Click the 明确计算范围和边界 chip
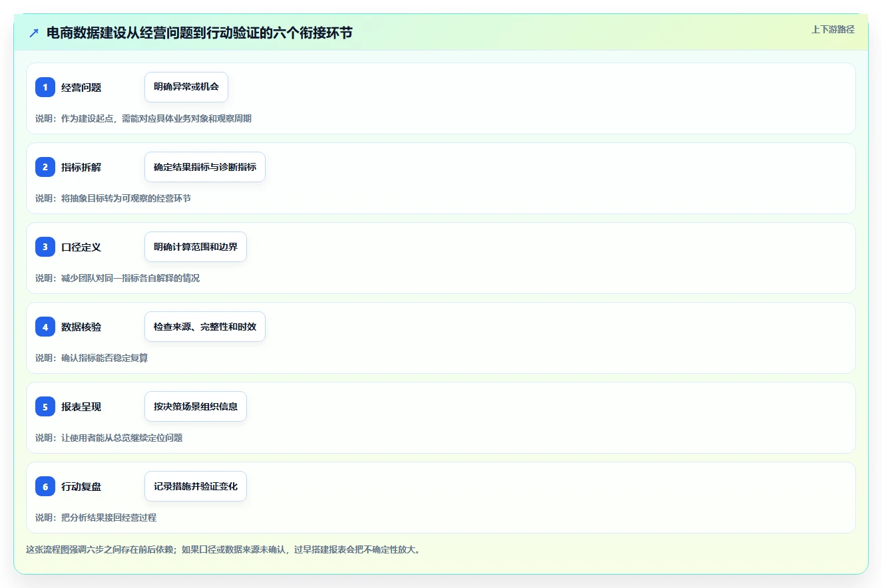Screen dimensions: 882x588 [196, 247]
